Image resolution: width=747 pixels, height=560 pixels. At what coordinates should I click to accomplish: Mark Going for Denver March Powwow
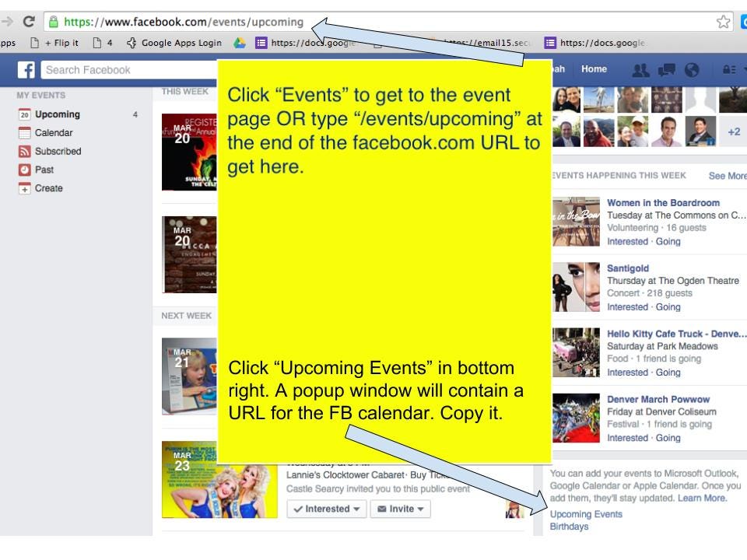tap(668, 438)
